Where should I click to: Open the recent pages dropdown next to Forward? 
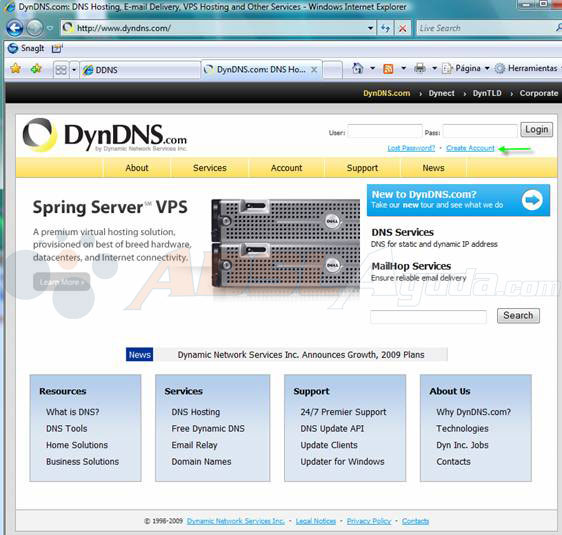pyautogui.click(x=50, y=28)
